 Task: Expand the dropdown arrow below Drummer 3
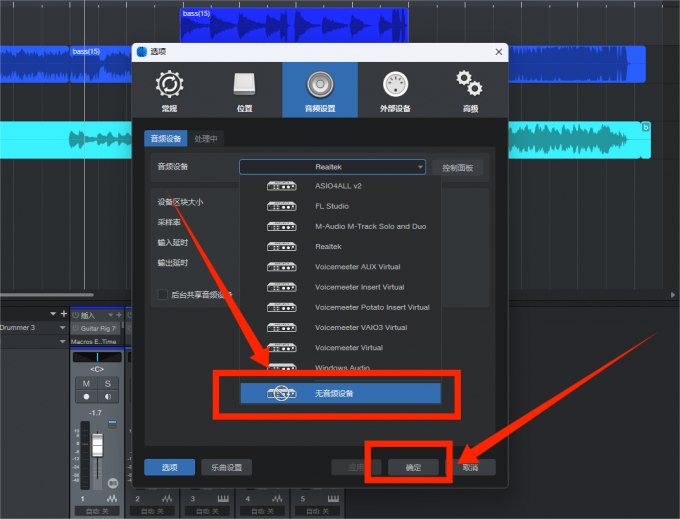[62, 342]
